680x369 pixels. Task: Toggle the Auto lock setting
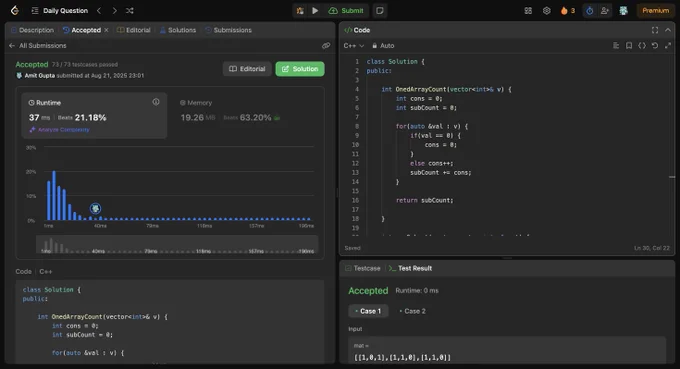tap(383, 46)
